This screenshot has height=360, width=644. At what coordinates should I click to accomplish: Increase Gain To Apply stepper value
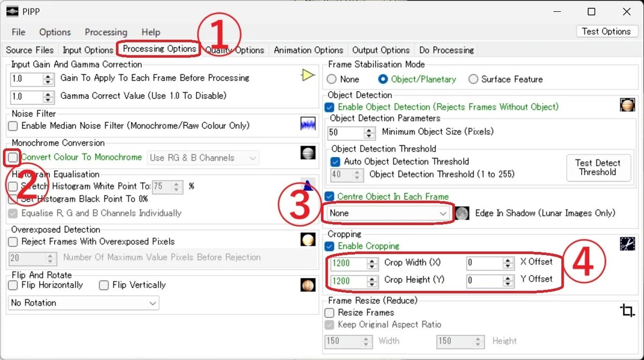coord(49,76)
